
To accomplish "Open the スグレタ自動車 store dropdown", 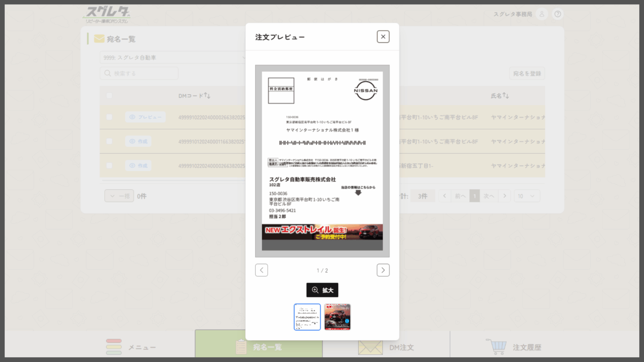I will point(173,58).
